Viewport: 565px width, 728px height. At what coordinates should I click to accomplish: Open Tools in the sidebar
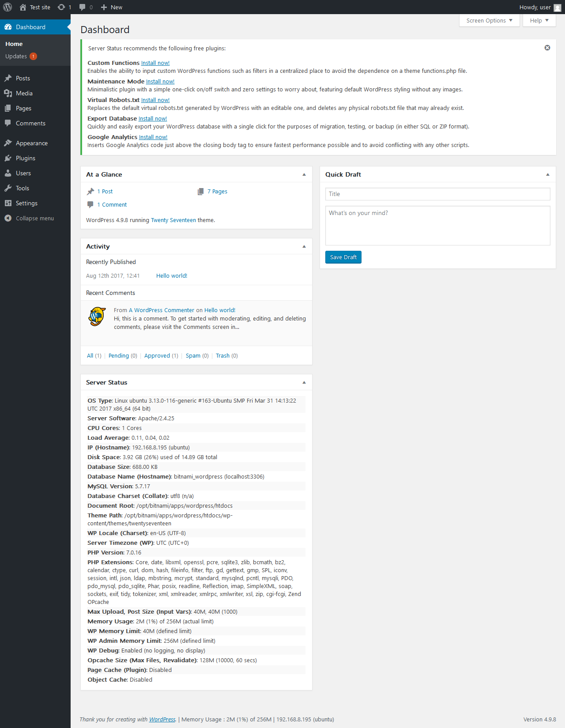(35, 188)
